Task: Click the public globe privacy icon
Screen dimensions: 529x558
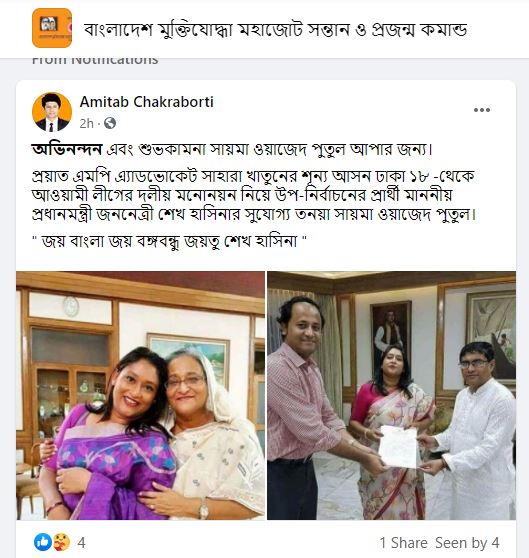Action: [110, 123]
